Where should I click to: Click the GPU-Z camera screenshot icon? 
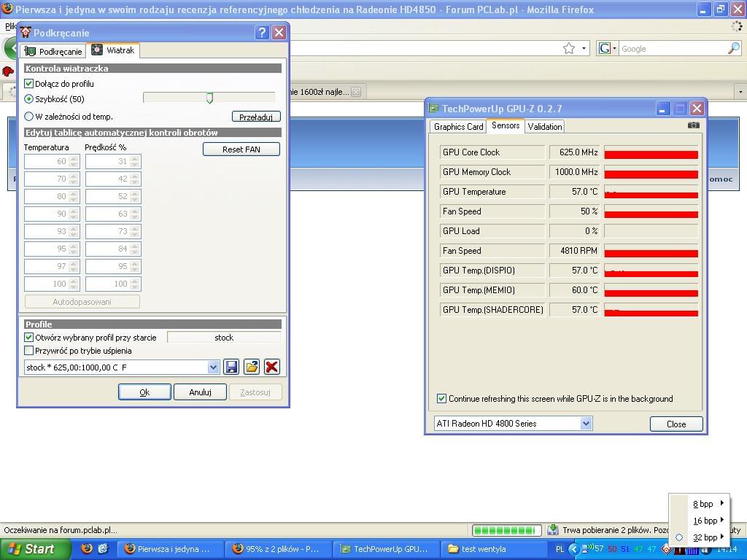(x=693, y=125)
